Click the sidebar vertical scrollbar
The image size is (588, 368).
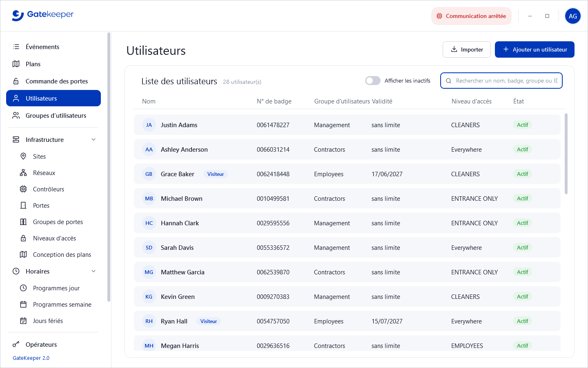pyautogui.click(x=109, y=167)
